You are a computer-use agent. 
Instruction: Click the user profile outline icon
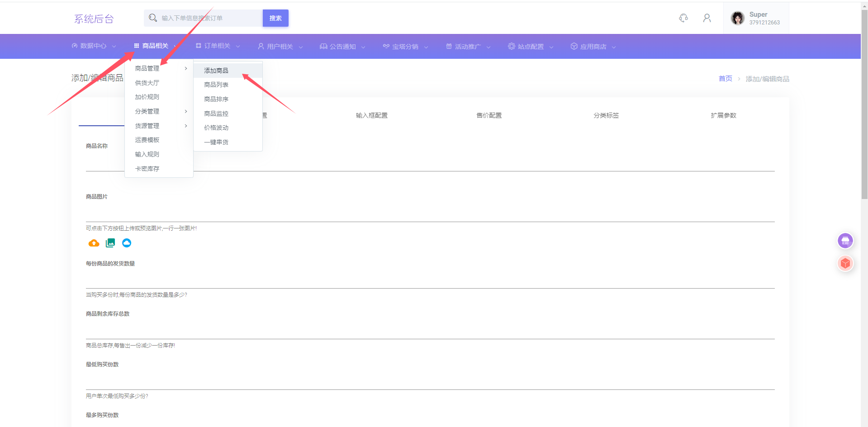(707, 18)
